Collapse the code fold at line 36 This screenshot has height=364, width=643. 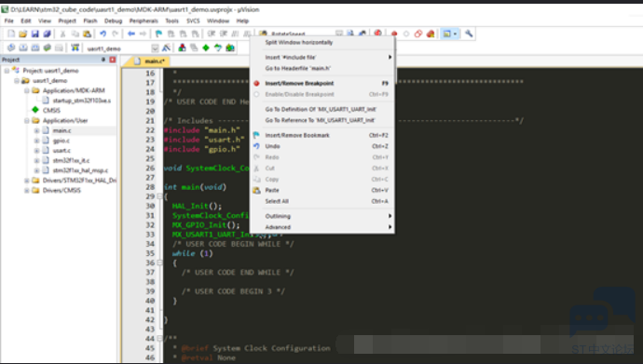159,263
